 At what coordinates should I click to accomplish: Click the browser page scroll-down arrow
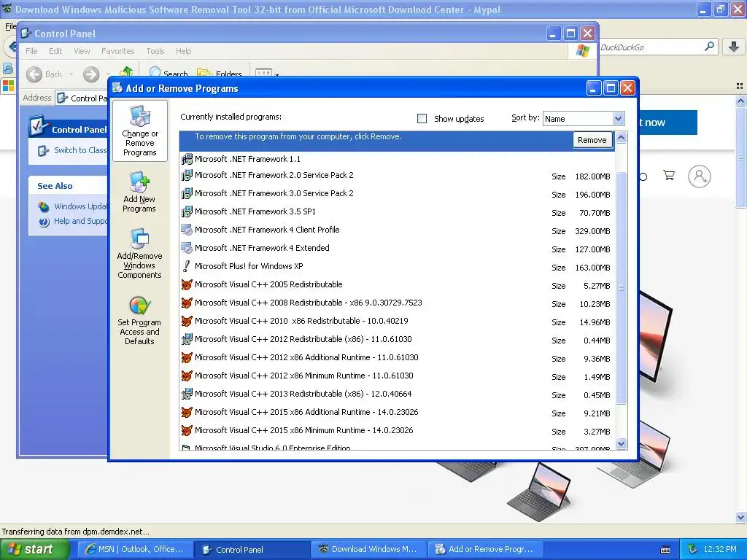(741, 517)
